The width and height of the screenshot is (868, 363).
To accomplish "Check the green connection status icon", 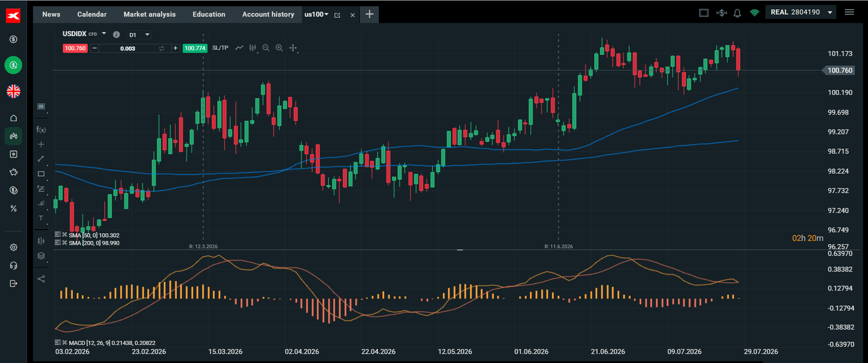I will pyautogui.click(x=755, y=13).
